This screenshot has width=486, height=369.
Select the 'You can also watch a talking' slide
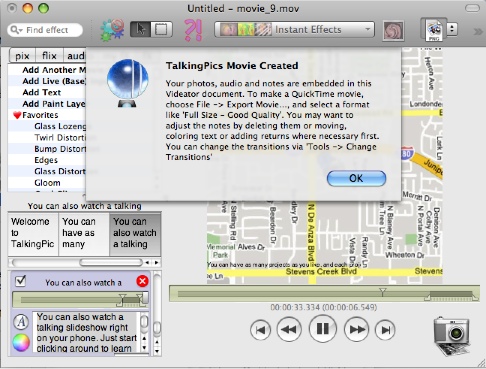135,234
